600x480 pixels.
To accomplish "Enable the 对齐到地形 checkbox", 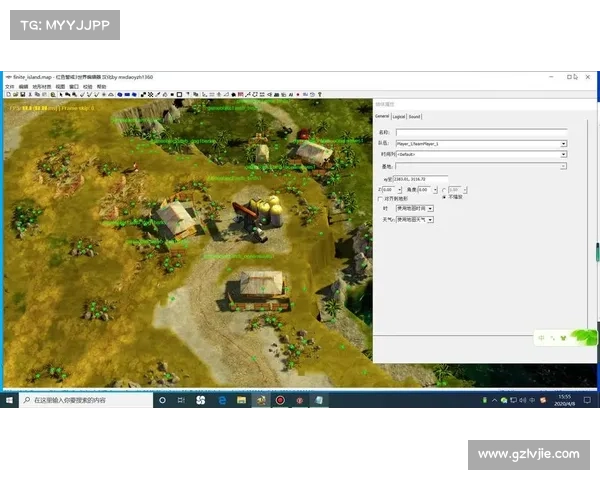I will tap(379, 198).
